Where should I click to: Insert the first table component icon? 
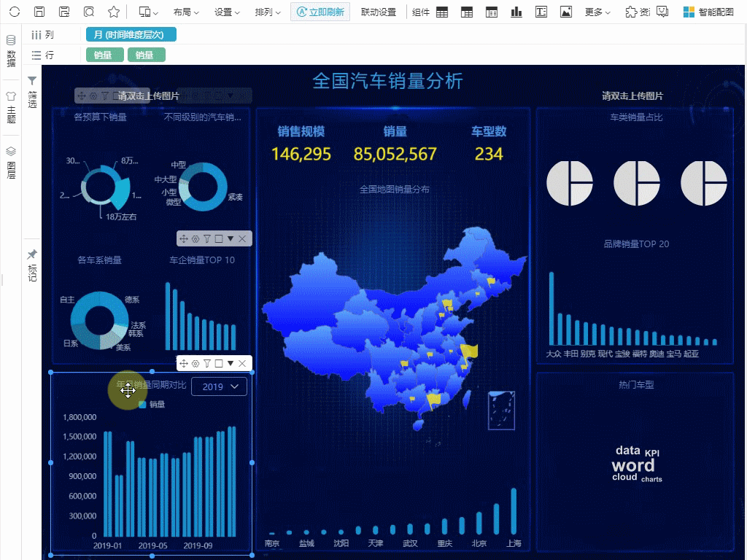(442, 12)
